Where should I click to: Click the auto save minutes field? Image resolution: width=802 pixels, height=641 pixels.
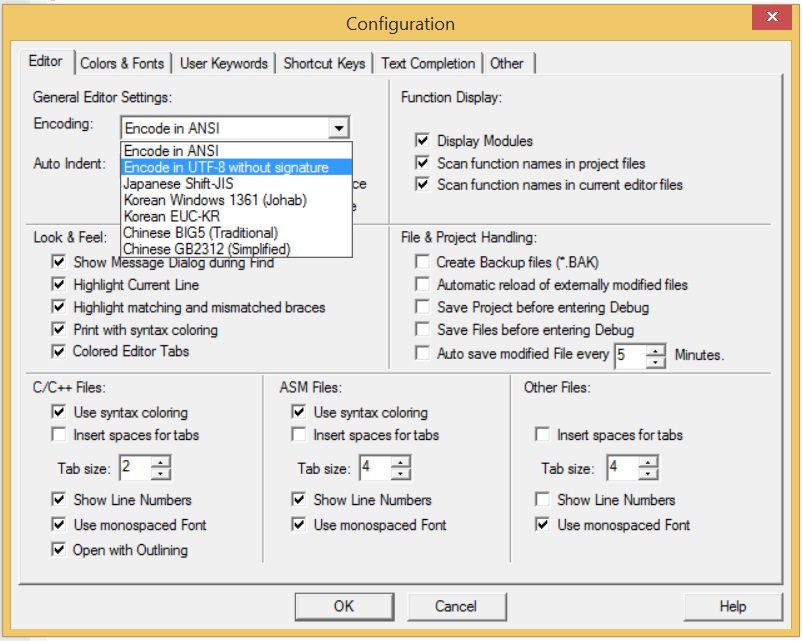tap(631, 356)
